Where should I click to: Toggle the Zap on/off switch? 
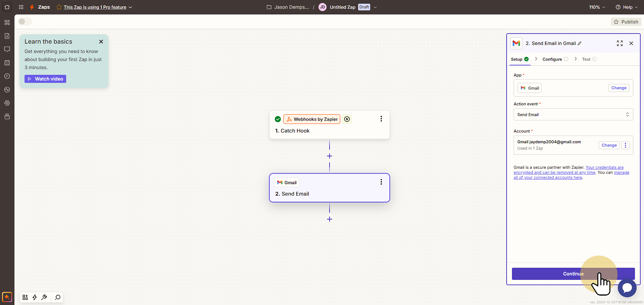click(25, 21)
